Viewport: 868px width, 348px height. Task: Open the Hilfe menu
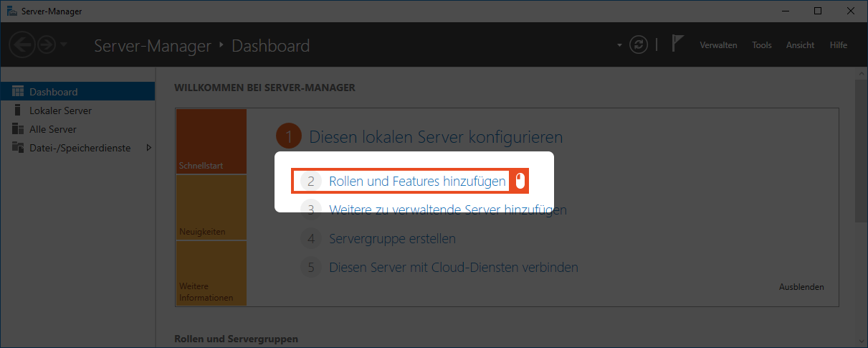point(838,45)
